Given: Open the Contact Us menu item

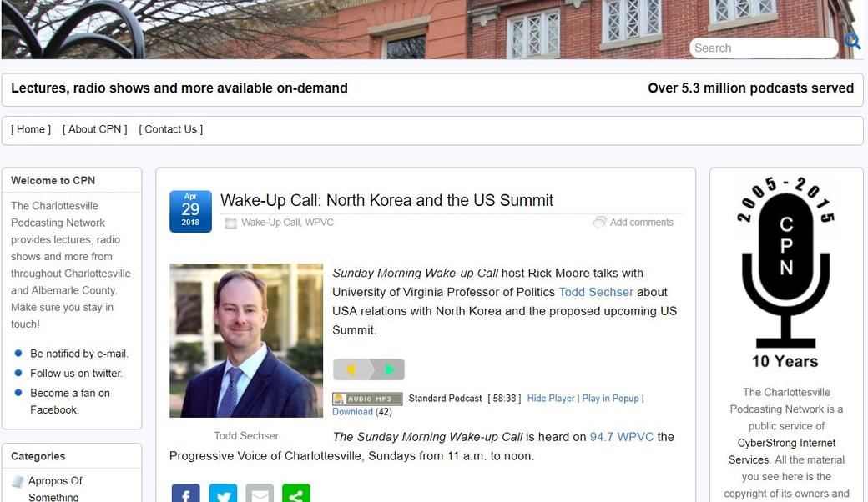Looking at the screenshot, I should [x=170, y=129].
